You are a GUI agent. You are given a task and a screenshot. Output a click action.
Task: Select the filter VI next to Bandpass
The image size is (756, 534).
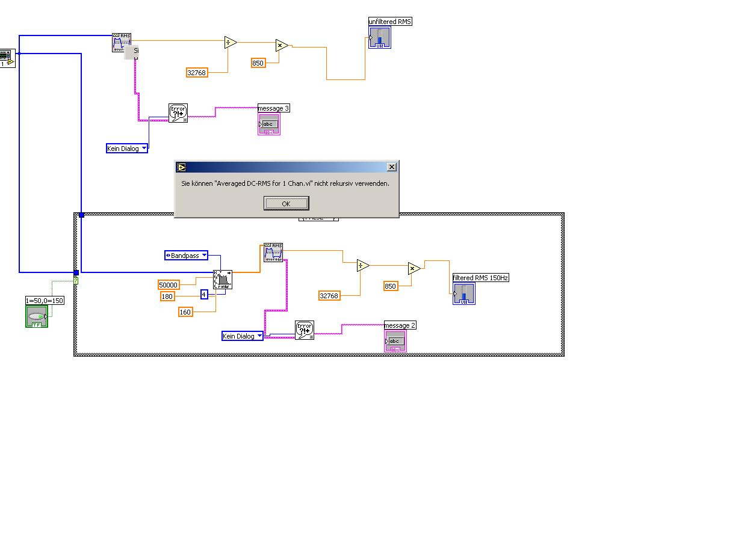(x=223, y=280)
